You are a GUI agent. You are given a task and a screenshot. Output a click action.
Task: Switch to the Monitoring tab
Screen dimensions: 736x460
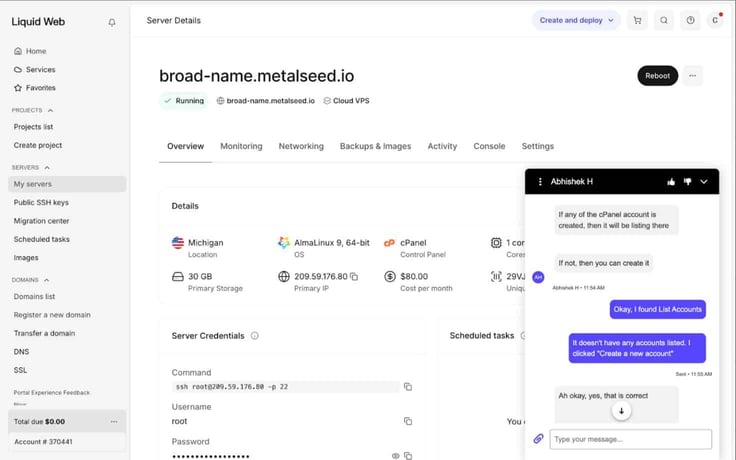point(241,146)
